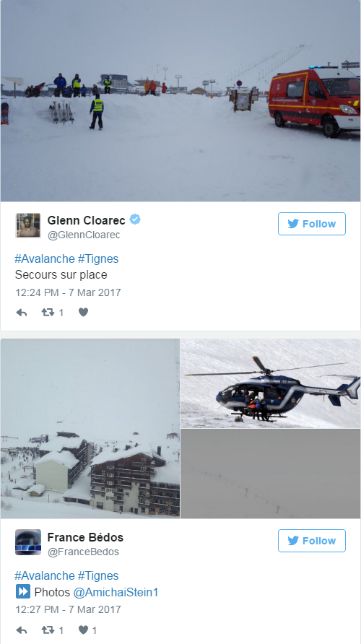Open the @GlennCloarec handle

[x=84, y=235]
